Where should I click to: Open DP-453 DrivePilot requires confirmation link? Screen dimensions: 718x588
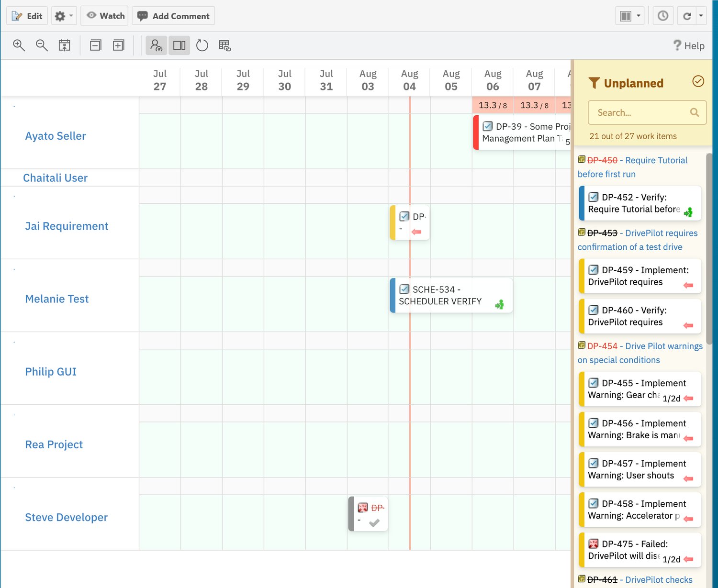pos(638,240)
